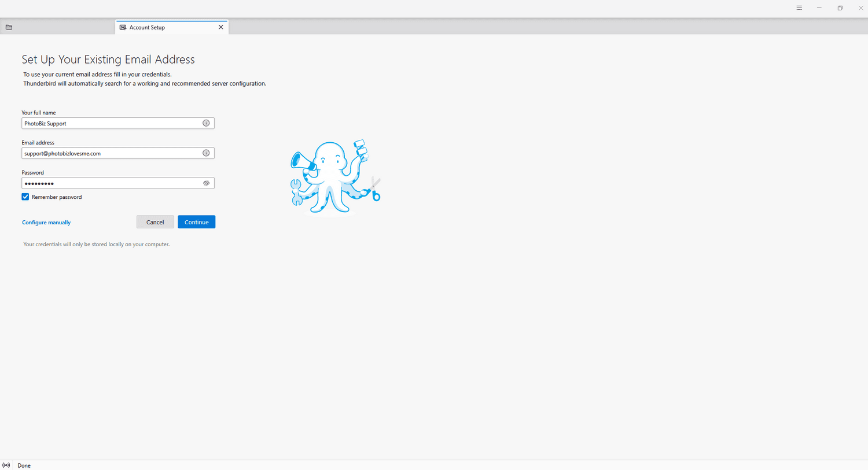Click the info icon beside the email address field
This screenshot has width=868, height=470.
pos(206,153)
